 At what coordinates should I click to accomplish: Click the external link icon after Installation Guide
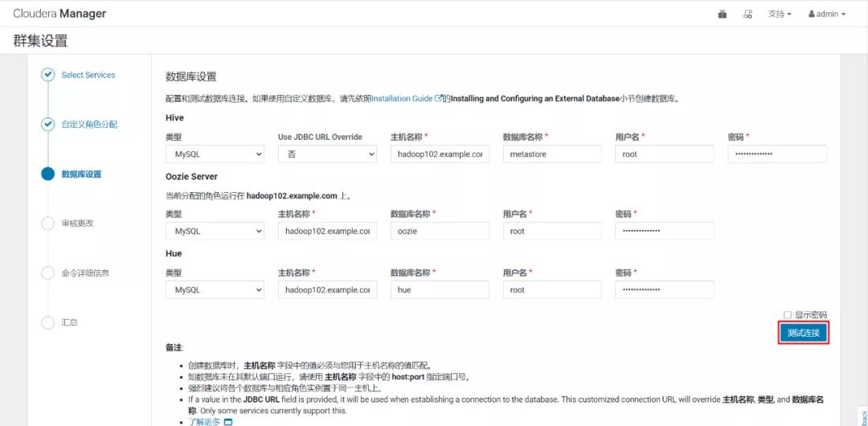tap(439, 99)
